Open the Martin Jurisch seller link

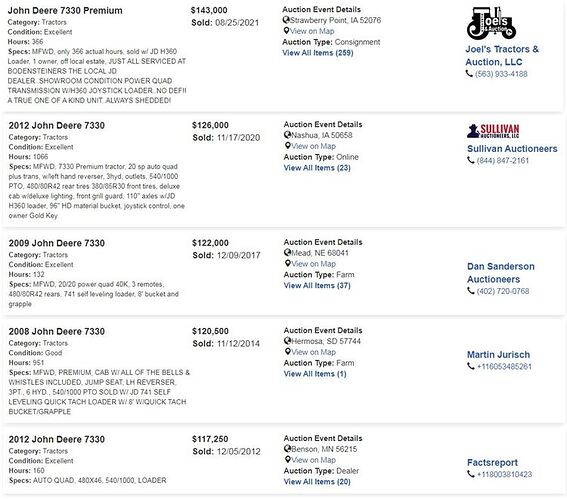coord(498,354)
